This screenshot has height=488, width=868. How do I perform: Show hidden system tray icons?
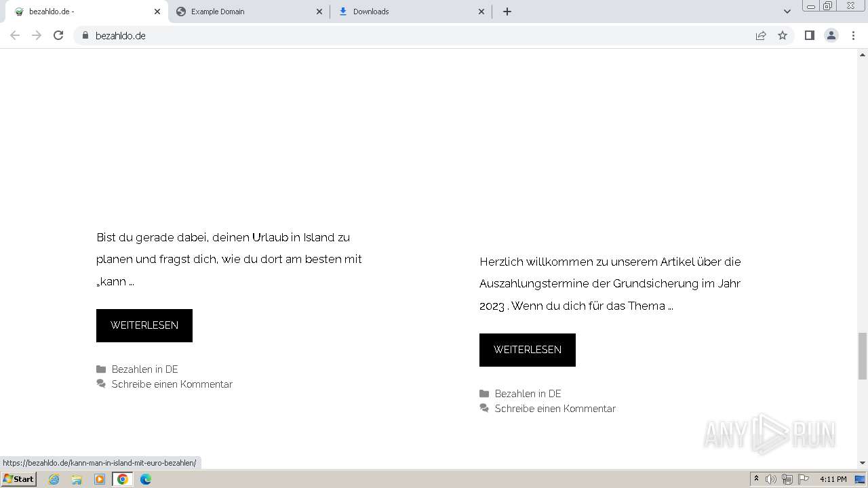[757, 479]
